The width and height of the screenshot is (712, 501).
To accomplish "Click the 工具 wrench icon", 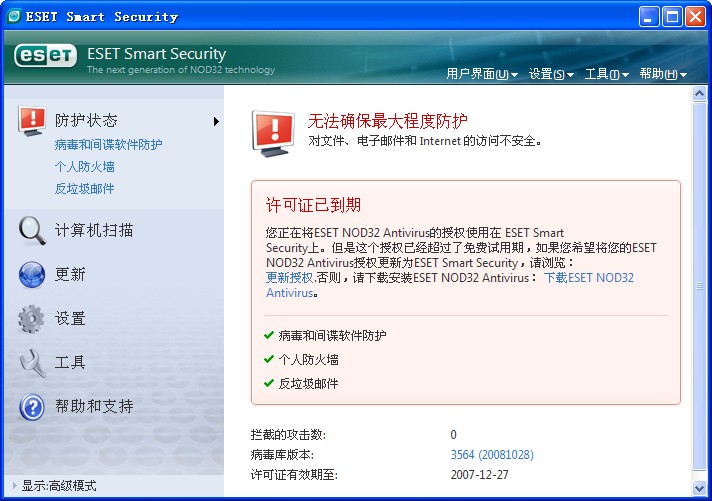I will coord(32,362).
